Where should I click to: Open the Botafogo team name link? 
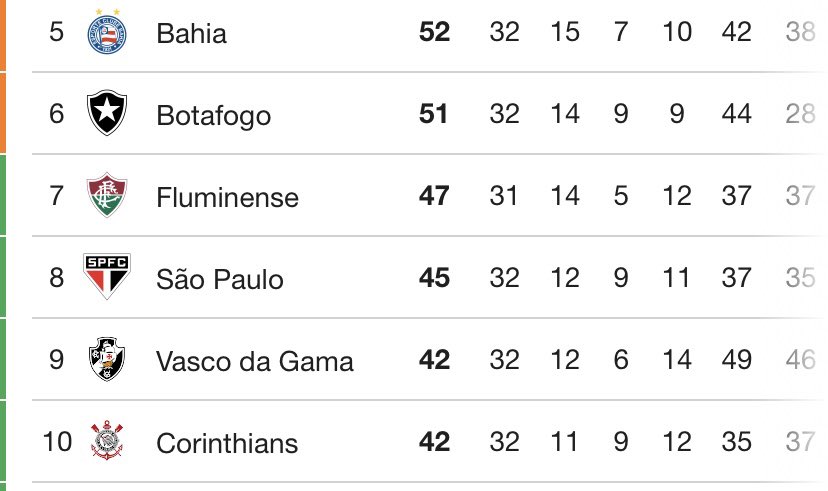pyautogui.click(x=213, y=115)
